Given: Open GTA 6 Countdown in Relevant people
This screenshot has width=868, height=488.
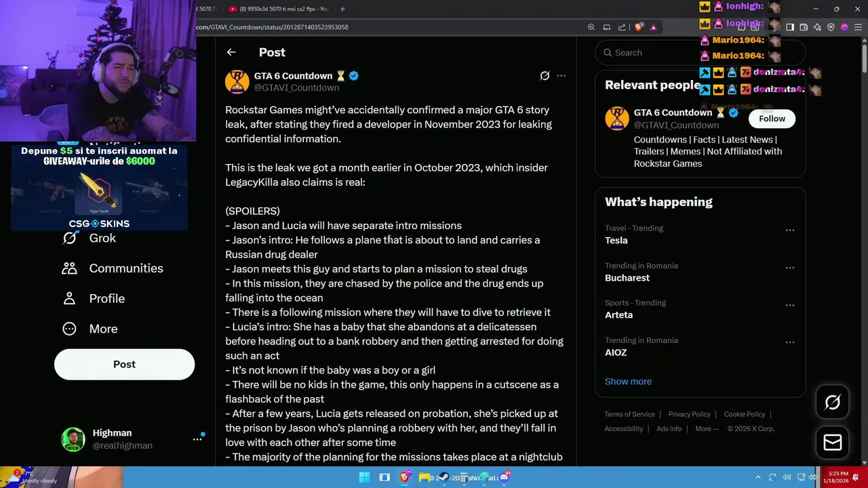Looking at the screenshot, I should click(x=673, y=113).
